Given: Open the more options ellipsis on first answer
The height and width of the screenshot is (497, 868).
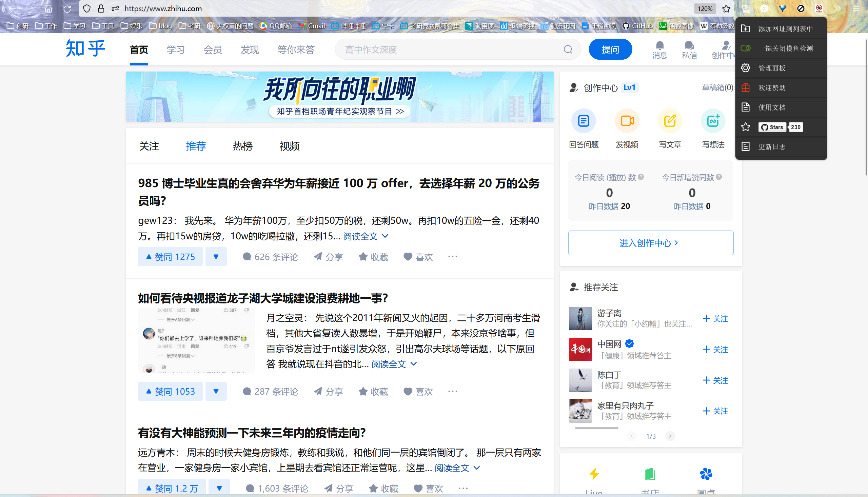Looking at the screenshot, I should click(452, 256).
